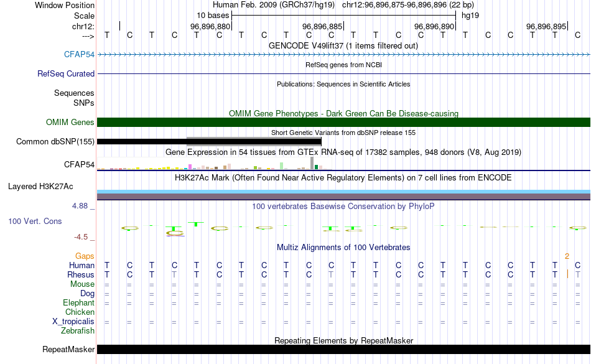Click the dark green OMIM Genes bar
This screenshot has height=364, width=591.
pos(343,122)
